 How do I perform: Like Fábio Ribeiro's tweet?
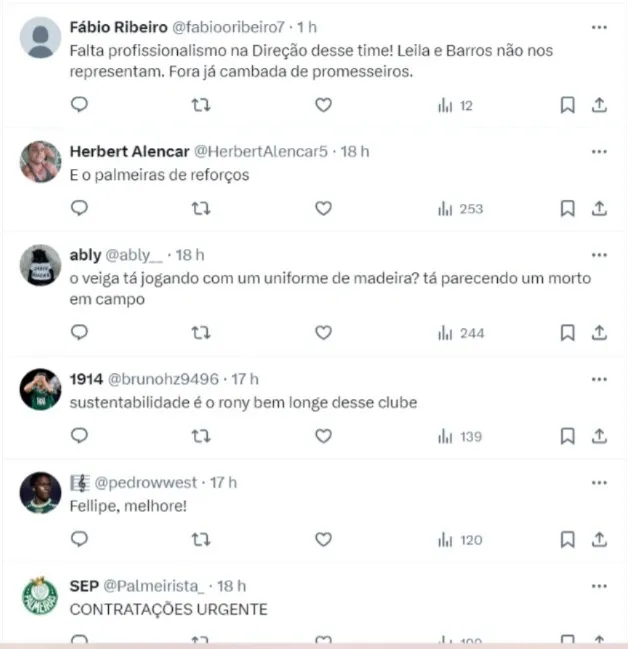pyautogui.click(x=323, y=104)
